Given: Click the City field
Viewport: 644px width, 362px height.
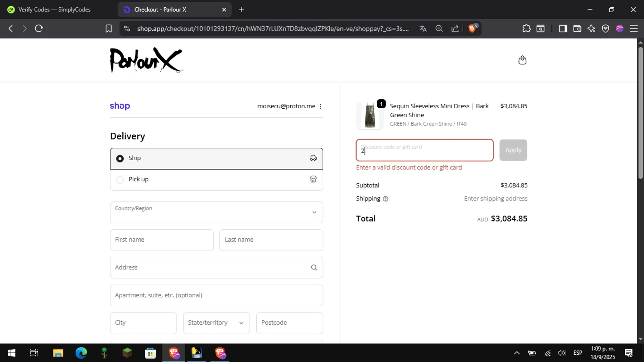Looking at the screenshot, I should [x=143, y=323].
